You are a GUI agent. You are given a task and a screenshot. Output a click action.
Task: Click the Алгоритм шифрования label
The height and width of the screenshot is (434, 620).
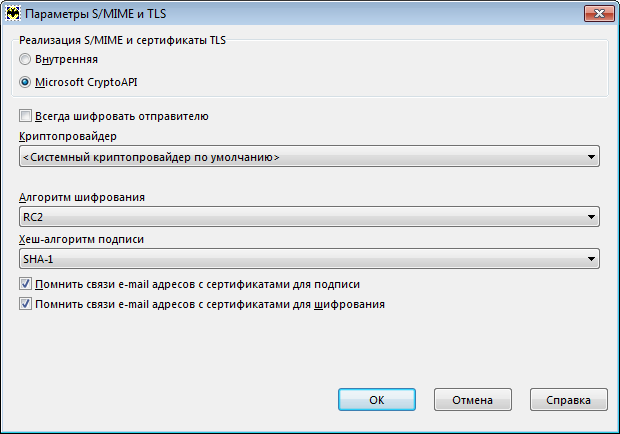click(x=82, y=197)
